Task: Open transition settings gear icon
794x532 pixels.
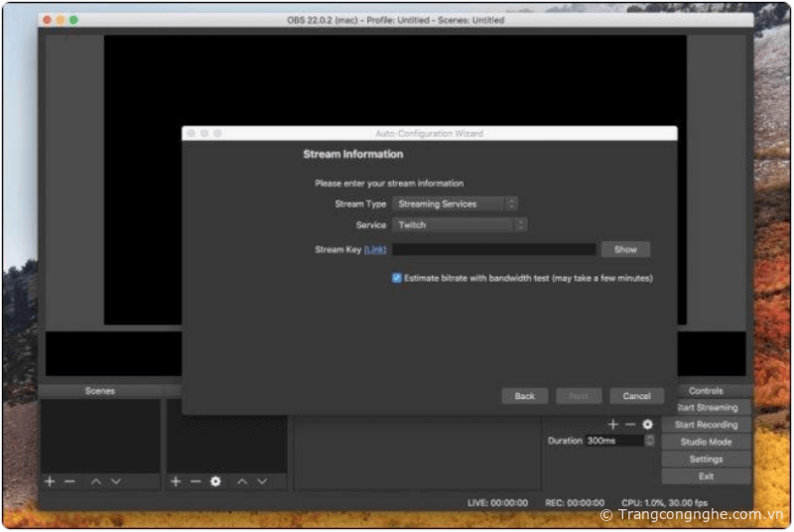Action: [x=647, y=424]
